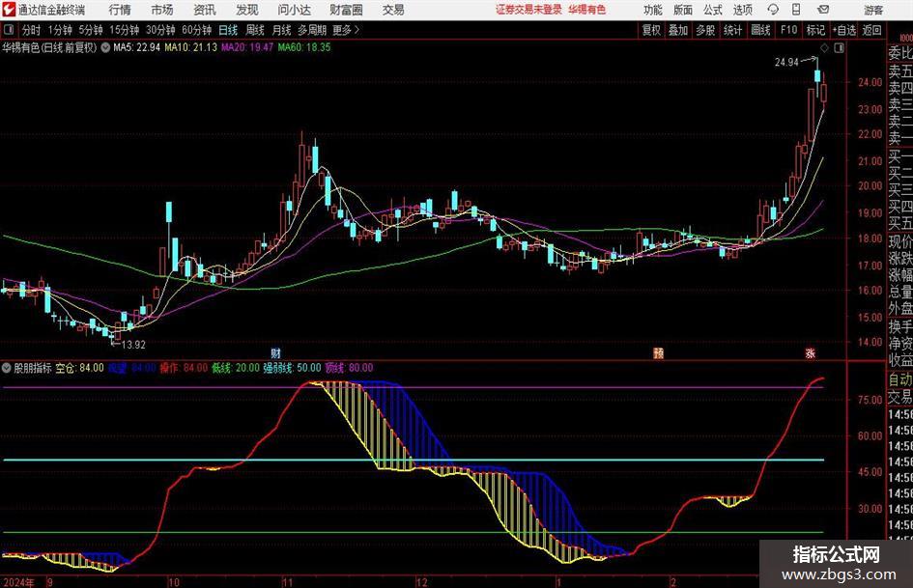Expand the 股朋指标 indicator dropdown arrow
This screenshot has height=588, width=913.
click(7, 368)
